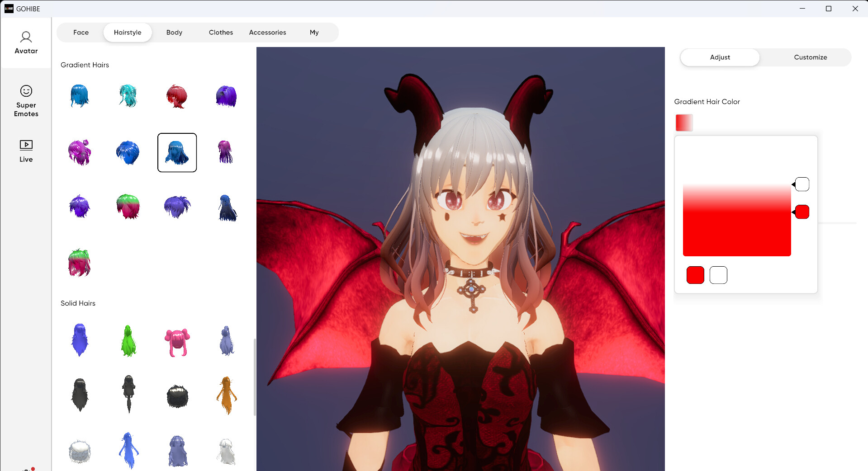Choose the red short gradient hair
Image resolution: width=868 pixels, height=471 pixels.
pyautogui.click(x=177, y=96)
